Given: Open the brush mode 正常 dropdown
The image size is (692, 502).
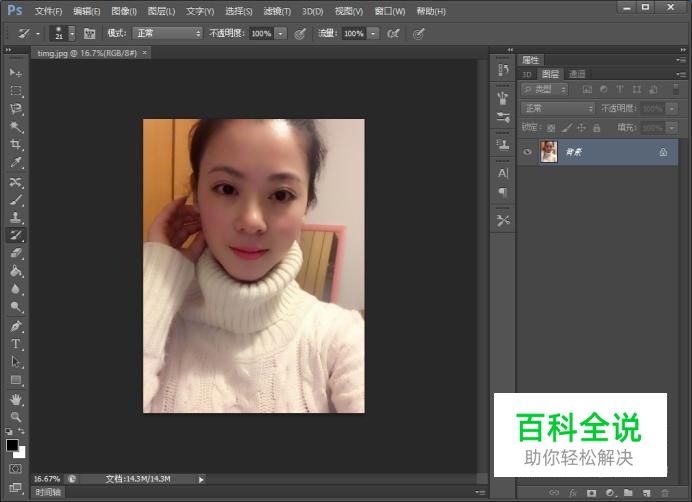Looking at the screenshot, I should 168,33.
